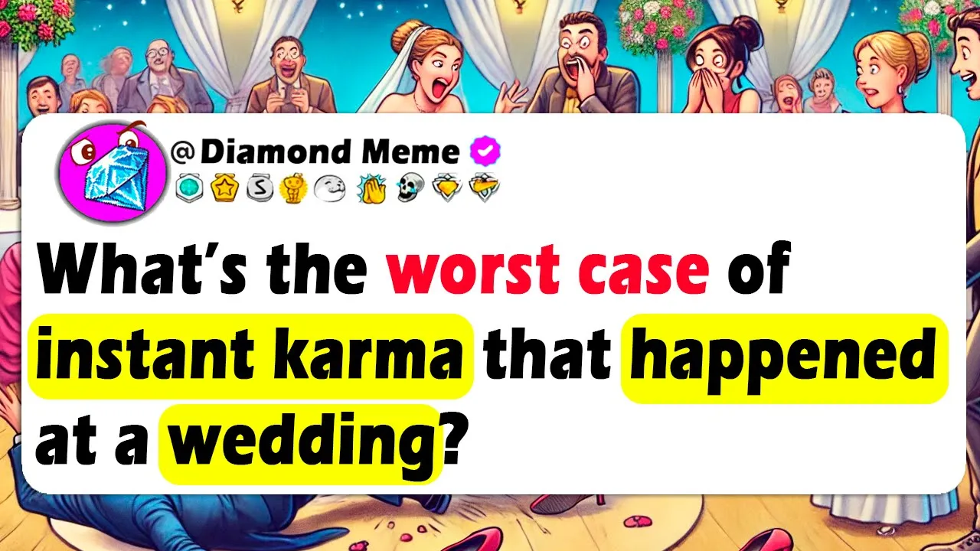
Task: Click the gold heart shield award
Action: pos(448,188)
